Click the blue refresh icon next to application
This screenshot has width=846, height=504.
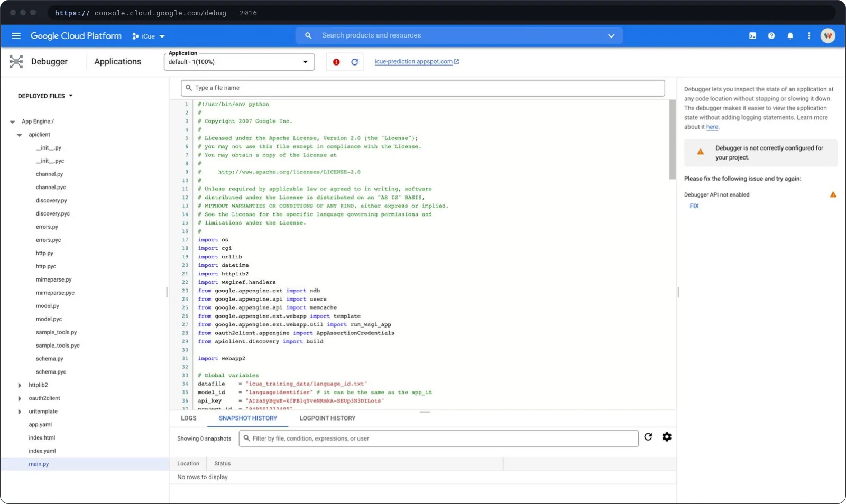(x=355, y=62)
